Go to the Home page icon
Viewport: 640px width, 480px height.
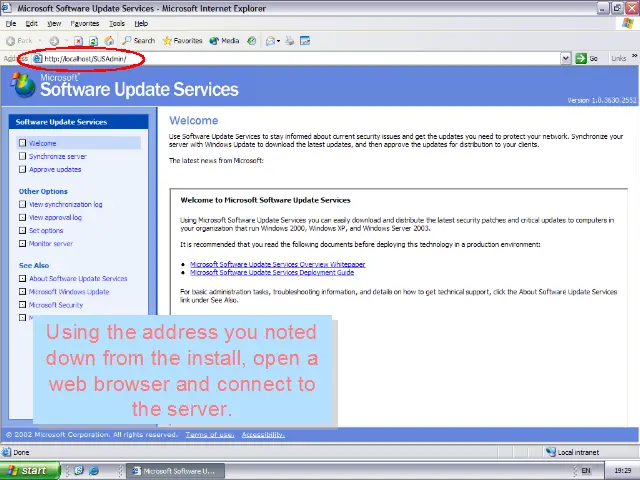click(109, 41)
